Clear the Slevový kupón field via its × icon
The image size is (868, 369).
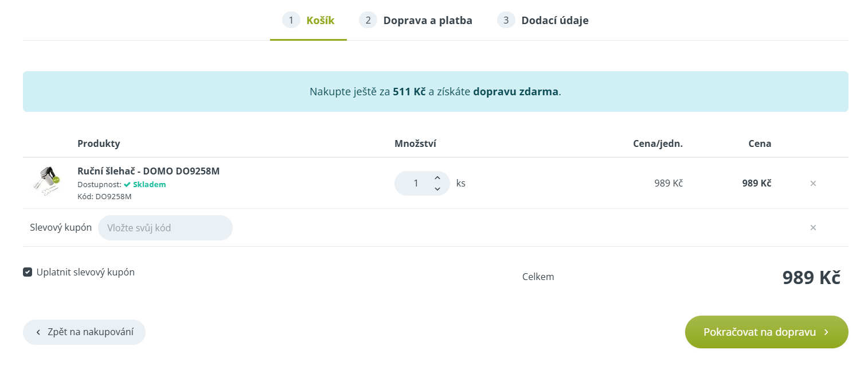[x=813, y=227]
